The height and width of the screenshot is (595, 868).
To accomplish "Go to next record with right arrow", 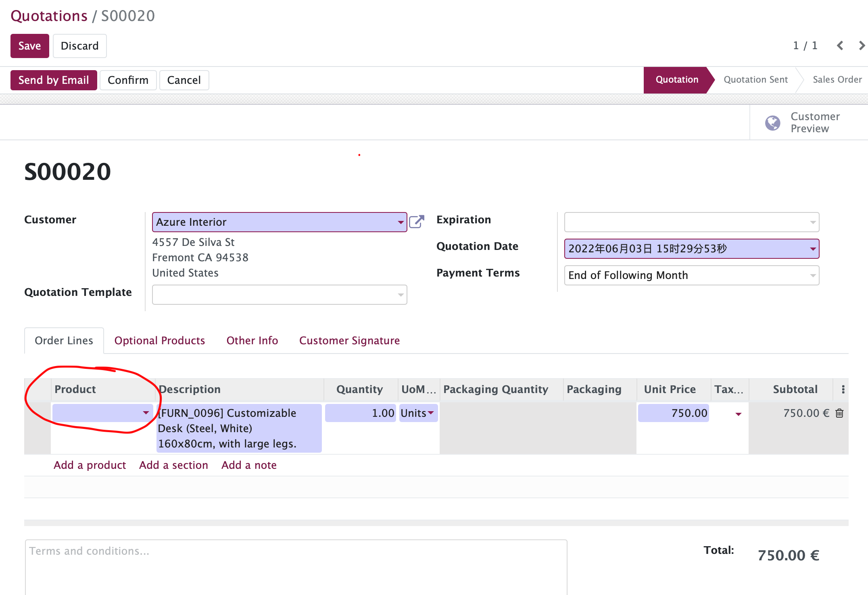I will tap(861, 46).
